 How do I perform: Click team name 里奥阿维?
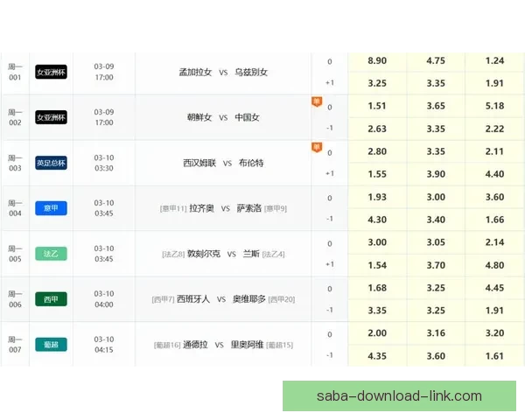tap(247, 345)
